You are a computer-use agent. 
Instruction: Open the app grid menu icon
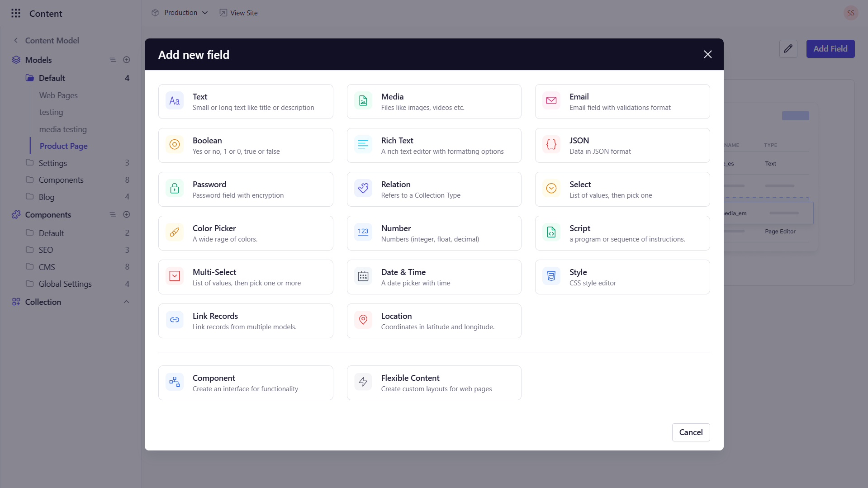point(16,13)
